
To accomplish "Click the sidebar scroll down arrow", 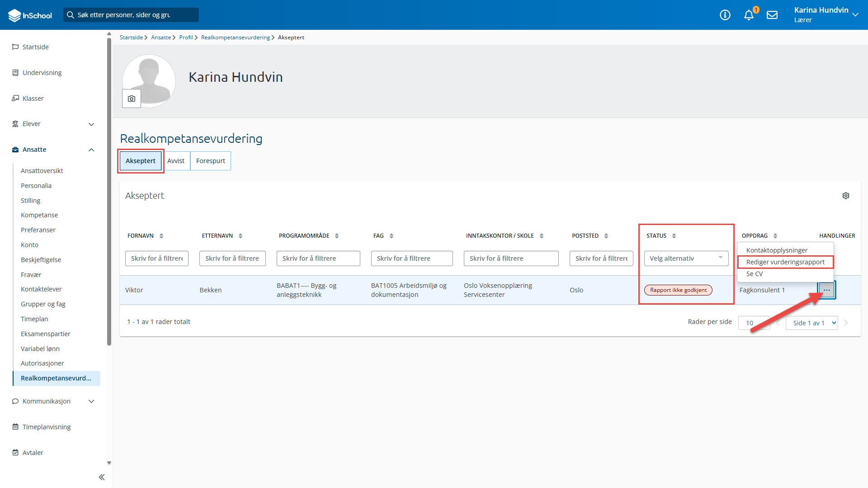I will click(x=109, y=463).
